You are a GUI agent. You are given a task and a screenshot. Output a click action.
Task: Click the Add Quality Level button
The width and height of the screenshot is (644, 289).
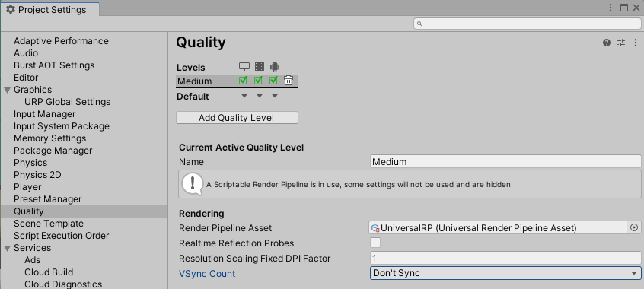237,118
